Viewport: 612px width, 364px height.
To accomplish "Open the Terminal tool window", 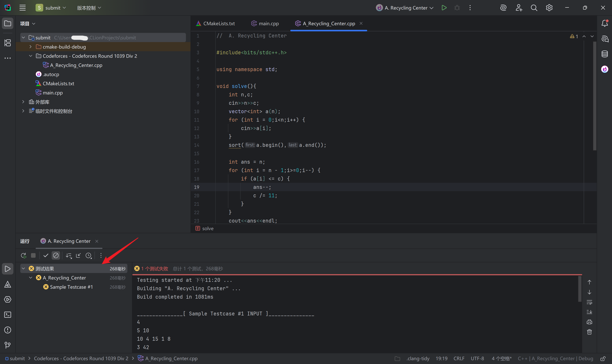I will (x=8, y=315).
